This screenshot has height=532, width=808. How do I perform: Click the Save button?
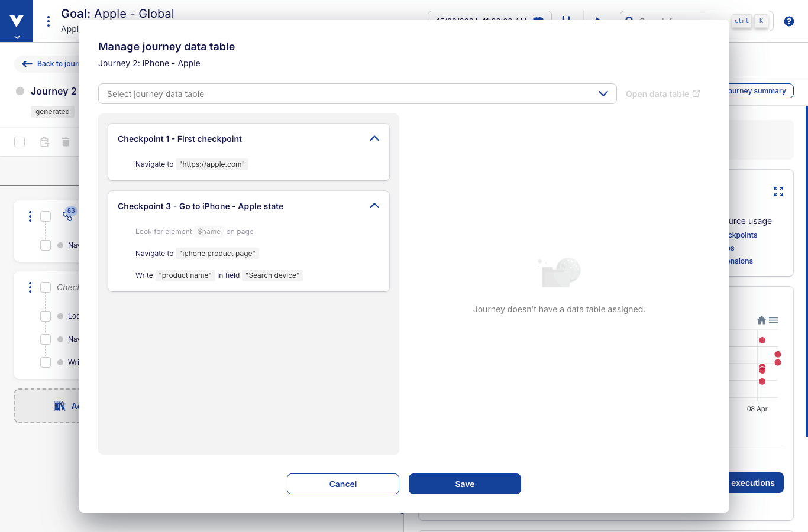[x=465, y=484]
